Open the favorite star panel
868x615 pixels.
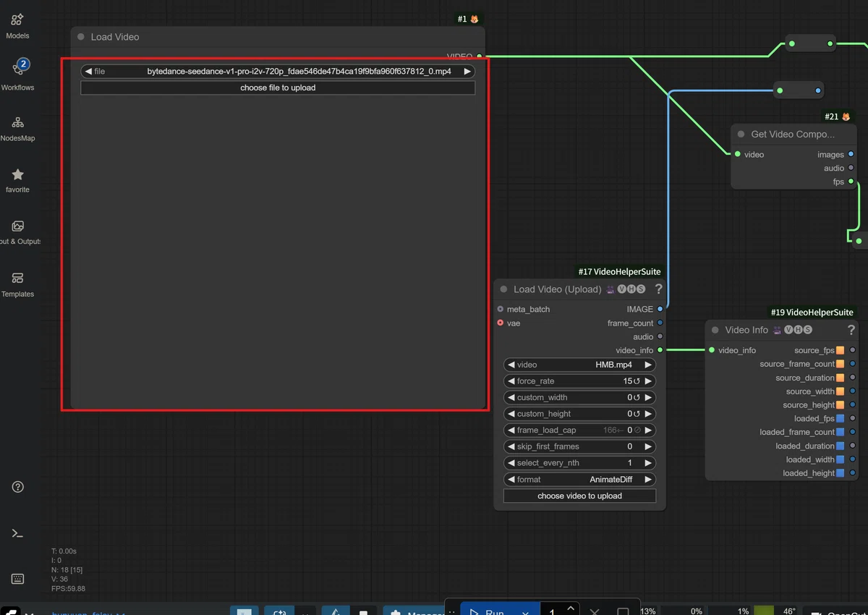pyautogui.click(x=17, y=180)
